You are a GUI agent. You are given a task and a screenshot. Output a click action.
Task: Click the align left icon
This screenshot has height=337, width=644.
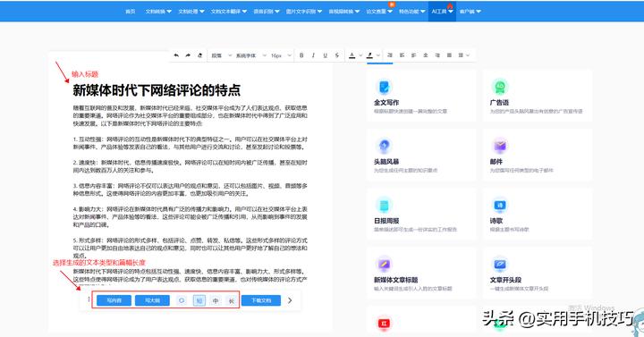click(x=413, y=55)
